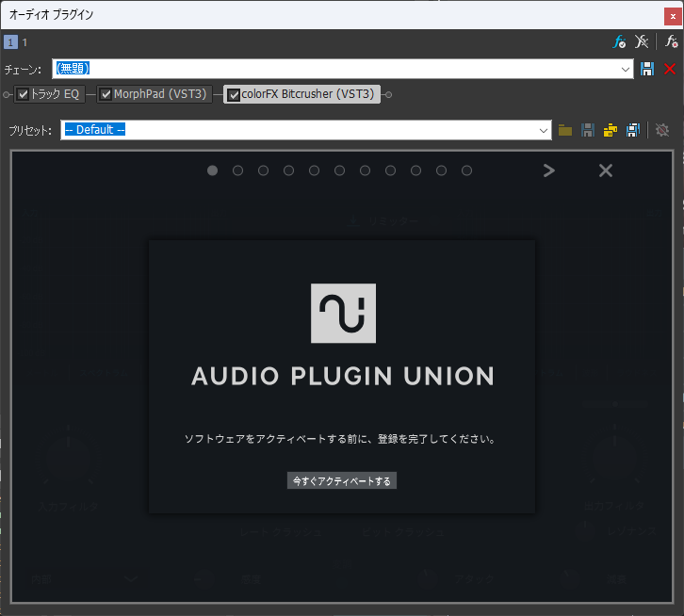
Task: Select the ninth page dot
Action: [415, 170]
